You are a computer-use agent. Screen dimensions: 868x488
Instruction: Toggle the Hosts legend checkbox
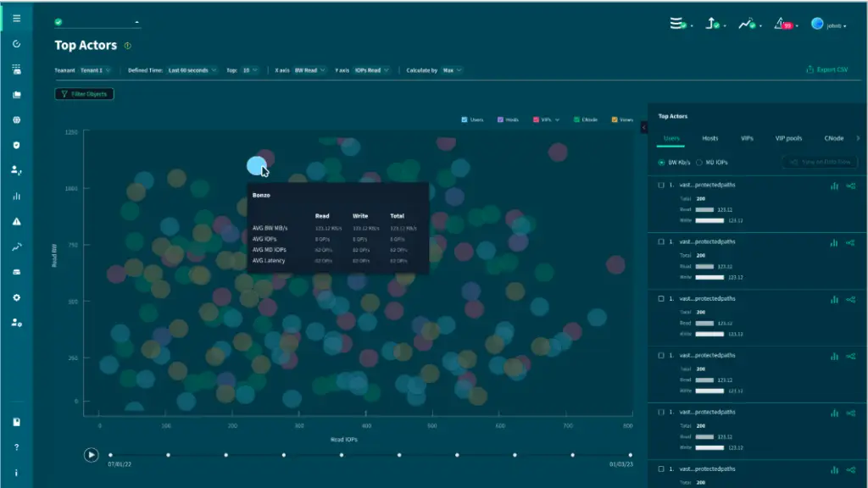500,120
